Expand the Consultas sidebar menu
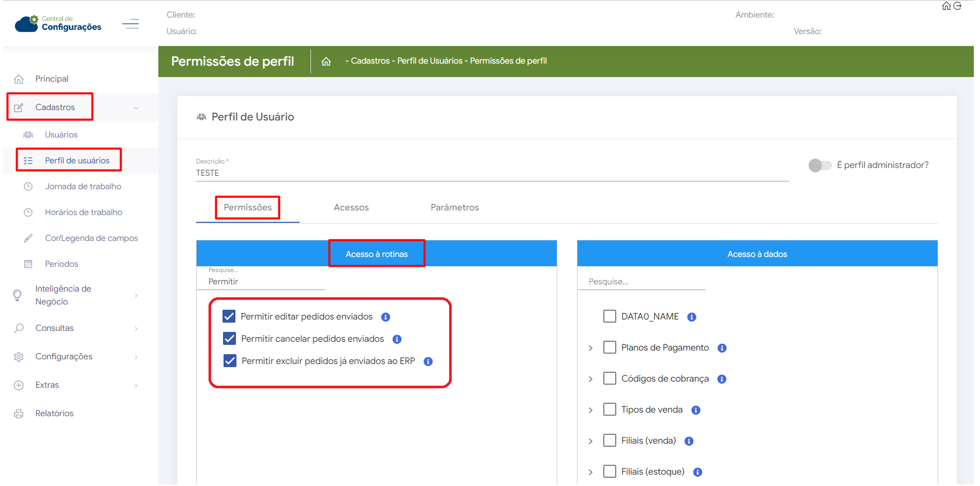This screenshot has width=980, height=486. point(54,328)
